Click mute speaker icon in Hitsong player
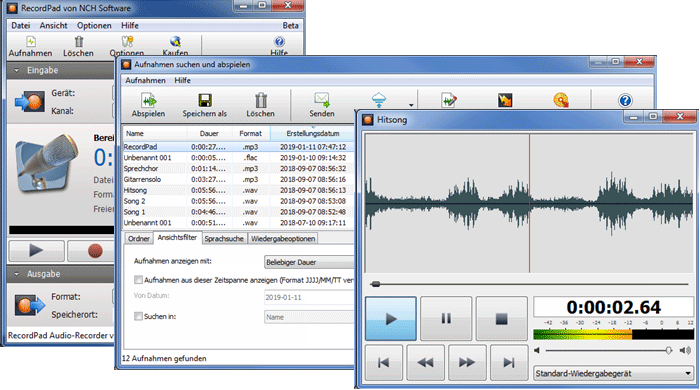Image resolution: width=700 pixels, height=390 pixels. pos(537,350)
